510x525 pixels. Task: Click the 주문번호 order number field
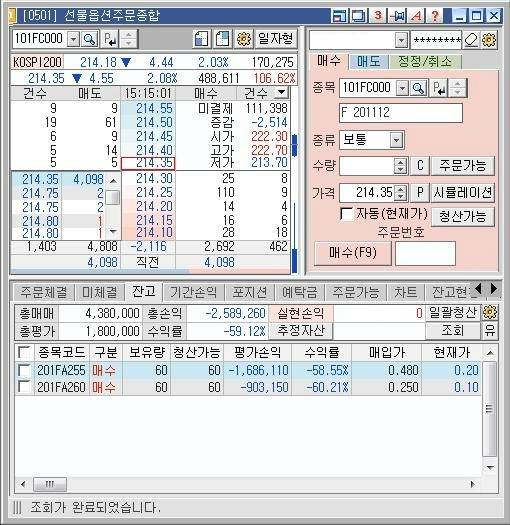(425, 253)
